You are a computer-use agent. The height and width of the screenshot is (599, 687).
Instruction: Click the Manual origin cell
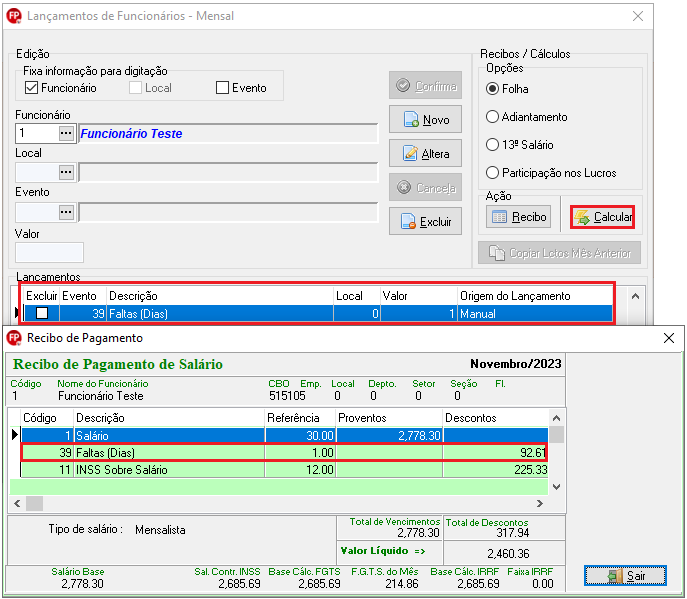[535, 313]
